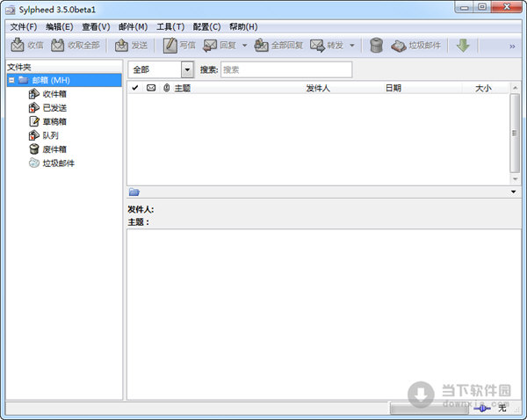Sort by the paperclip attachment column
This screenshot has width=527, height=420.
[x=166, y=88]
